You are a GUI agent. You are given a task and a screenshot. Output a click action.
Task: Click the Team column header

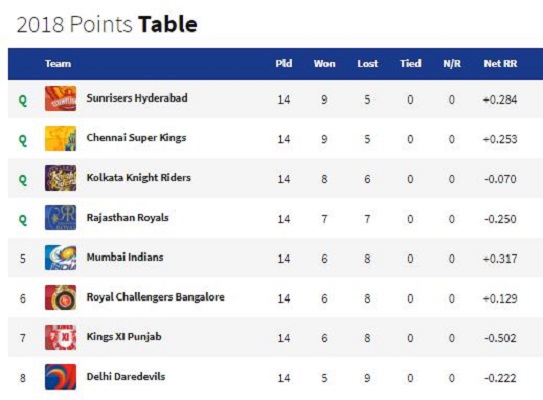pyautogui.click(x=58, y=64)
